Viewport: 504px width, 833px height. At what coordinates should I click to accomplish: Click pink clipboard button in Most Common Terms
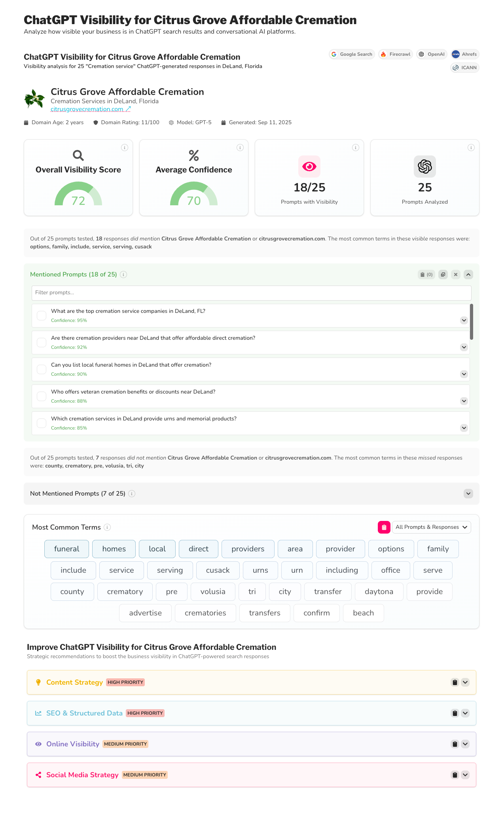[384, 527]
